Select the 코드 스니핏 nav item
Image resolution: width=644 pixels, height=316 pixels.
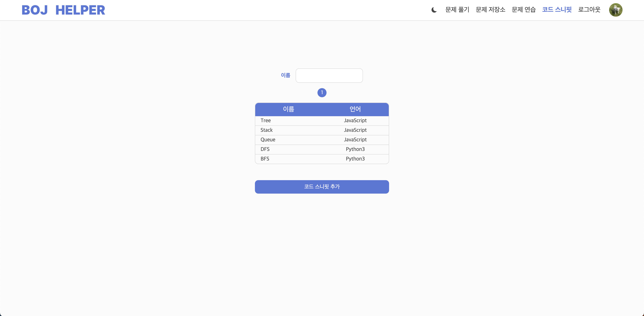click(x=557, y=10)
